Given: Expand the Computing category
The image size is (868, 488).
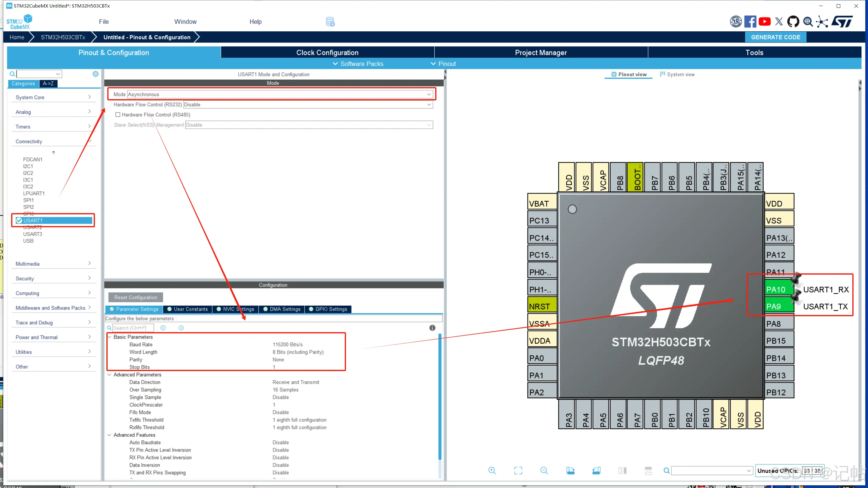Looking at the screenshot, I should (x=53, y=293).
